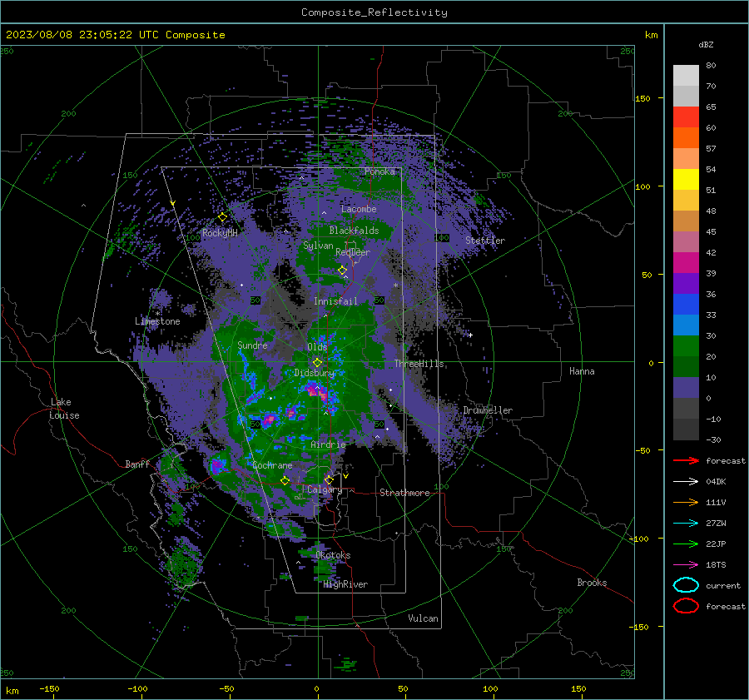
Task: Click the Ponoka city label
Action: pyautogui.click(x=379, y=172)
